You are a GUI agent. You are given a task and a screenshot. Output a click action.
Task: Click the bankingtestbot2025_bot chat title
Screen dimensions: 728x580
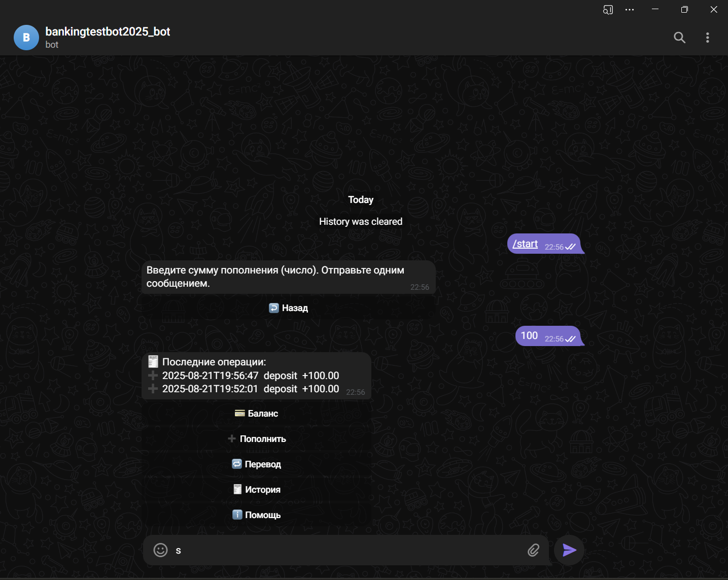coord(108,31)
